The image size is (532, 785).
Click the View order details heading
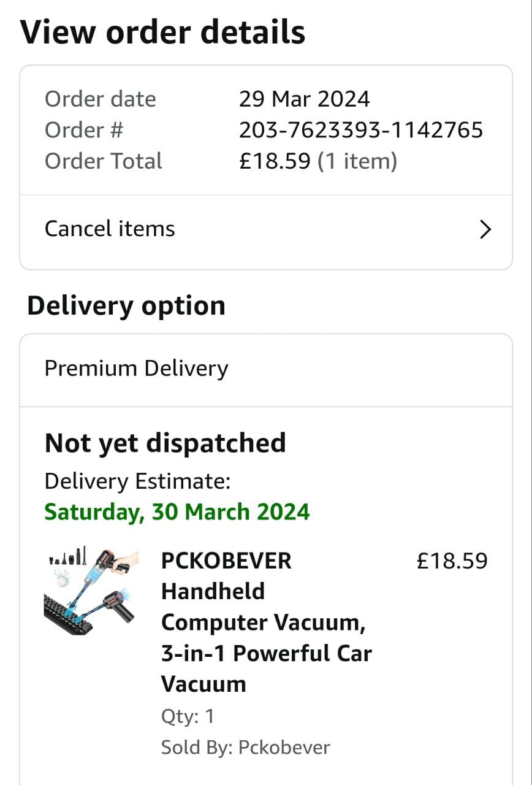tap(162, 32)
